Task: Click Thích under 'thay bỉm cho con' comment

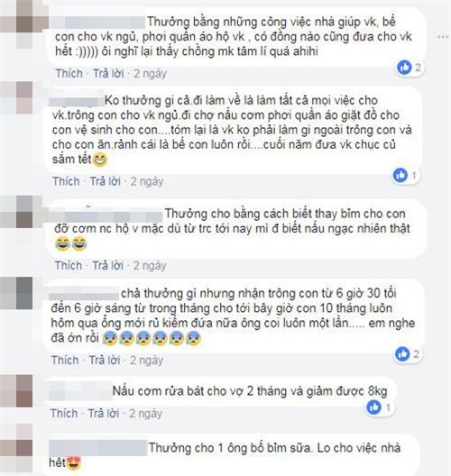Action: (69, 266)
